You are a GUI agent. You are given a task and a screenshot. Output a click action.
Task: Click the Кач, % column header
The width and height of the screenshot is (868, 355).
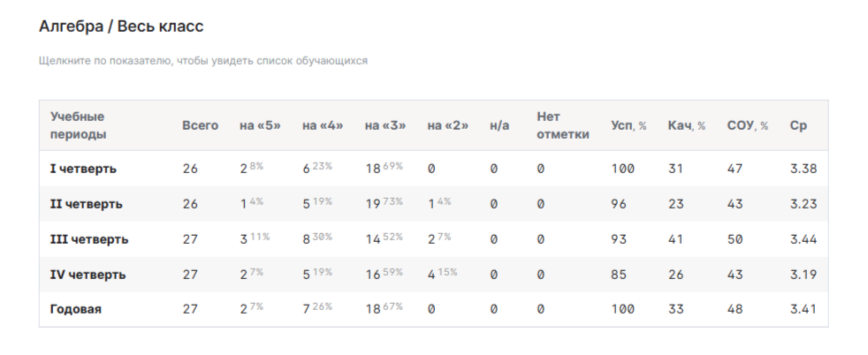point(687,125)
